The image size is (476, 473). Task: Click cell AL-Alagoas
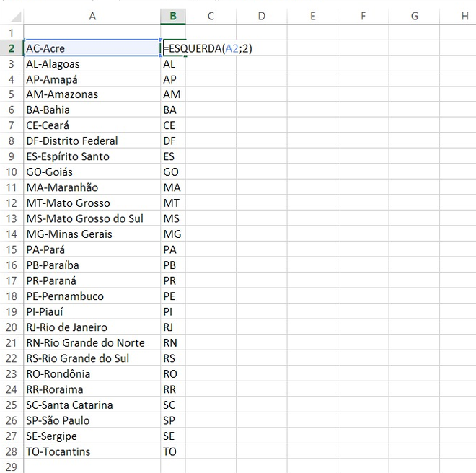tap(92, 63)
